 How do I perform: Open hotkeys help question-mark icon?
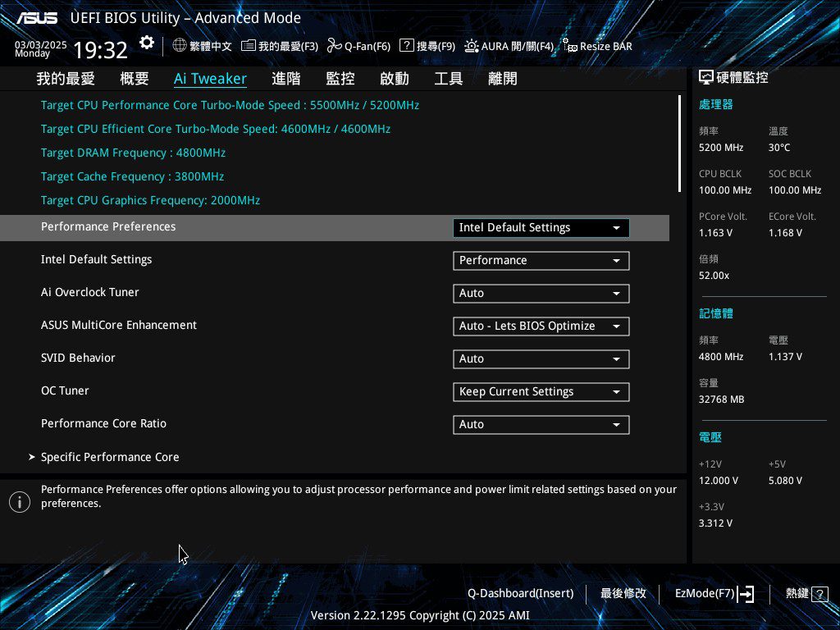[819, 594]
